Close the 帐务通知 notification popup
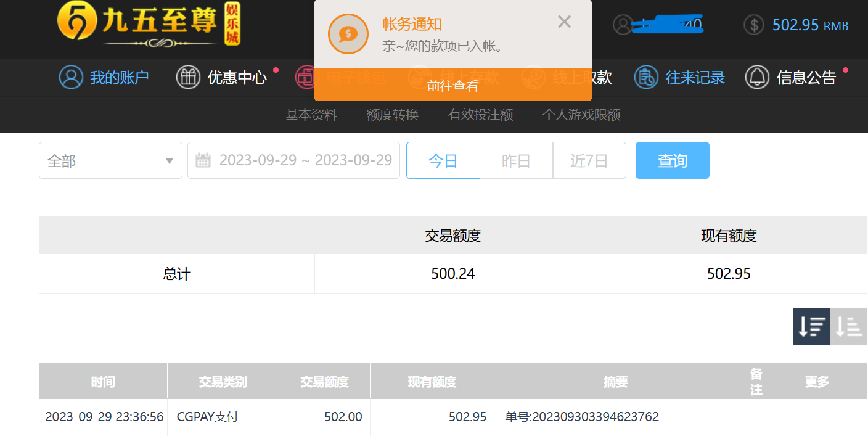868x436 pixels. 564,22
